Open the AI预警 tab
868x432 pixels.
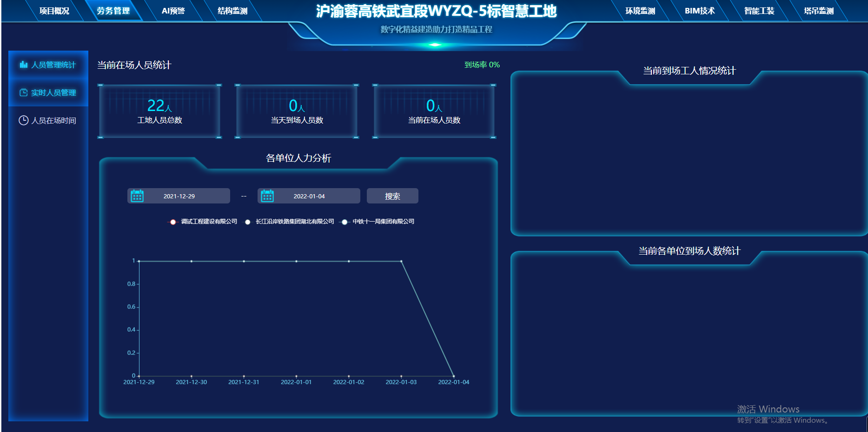[x=173, y=11]
